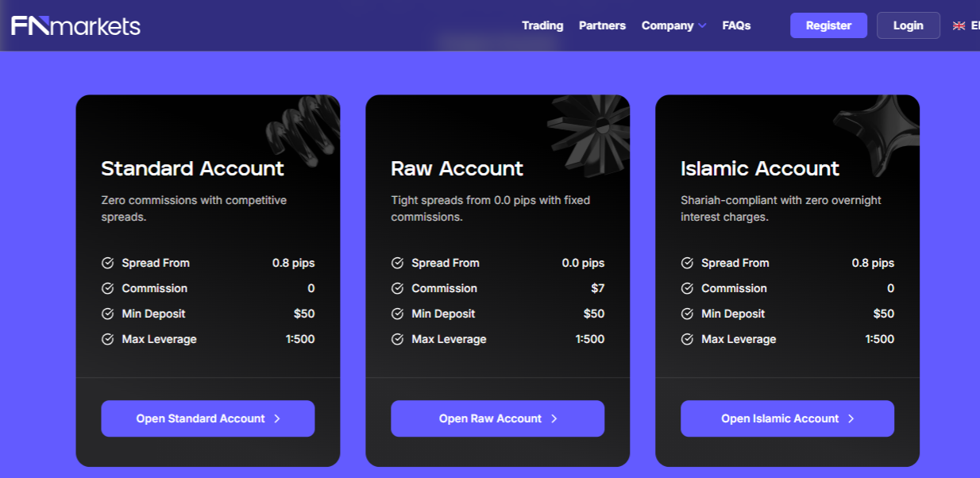Viewport: 980px width, 478px height.
Task: Click Standard Account 1:500 leverage value
Action: click(x=300, y=339)
